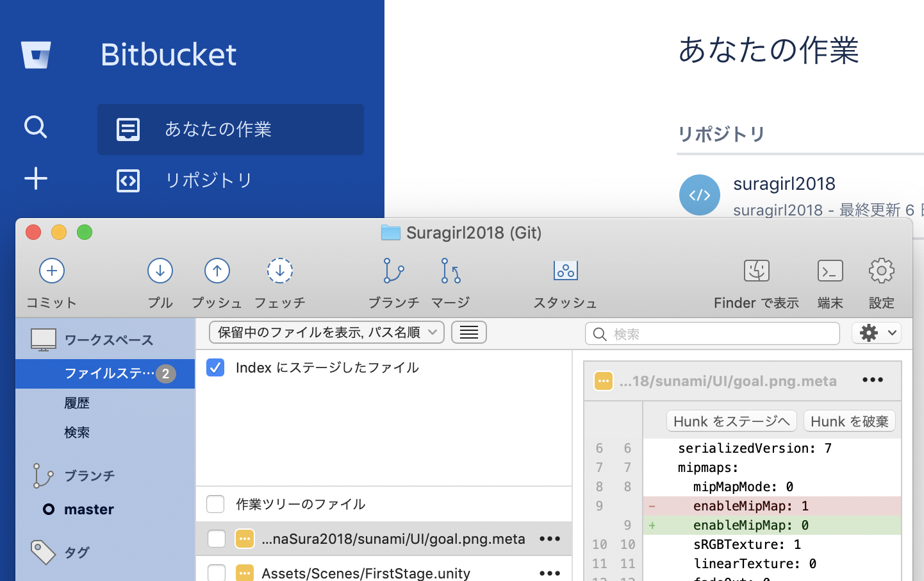Open the コミット (Commit) tool
This screenshot has height=581, width=924.
click(x=51, y=271)
